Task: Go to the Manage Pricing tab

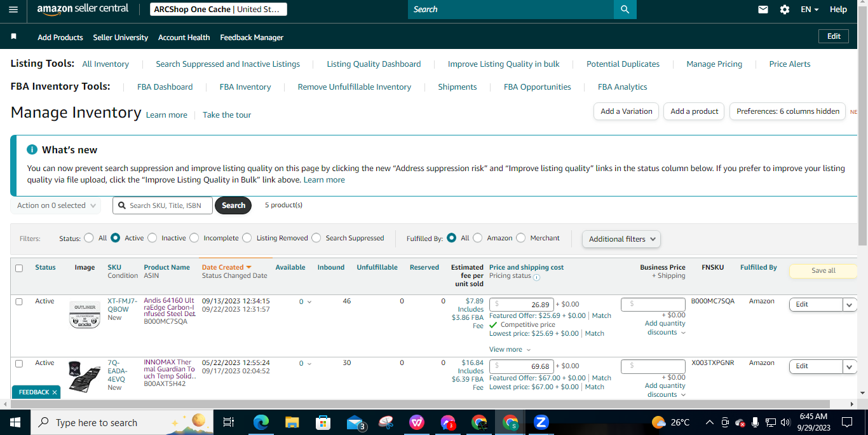Action: (x=714, y=64)
